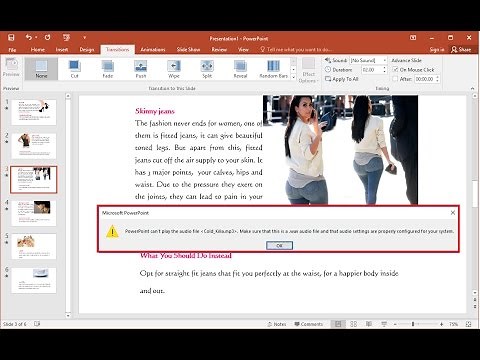Switch to the Slide Show tab
This screenshot has height=360, width=480.
tap(188, 50)
